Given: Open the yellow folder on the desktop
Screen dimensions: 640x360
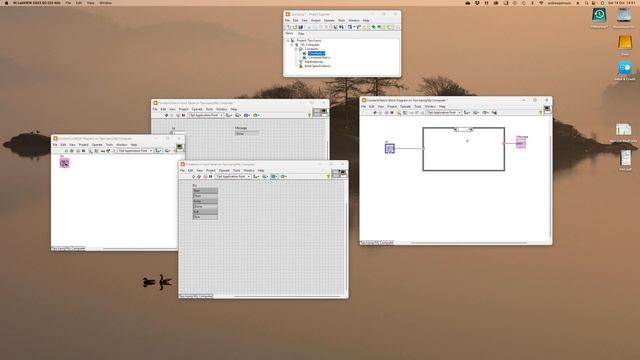Looking at the screenshot, I should coord(625,43).
